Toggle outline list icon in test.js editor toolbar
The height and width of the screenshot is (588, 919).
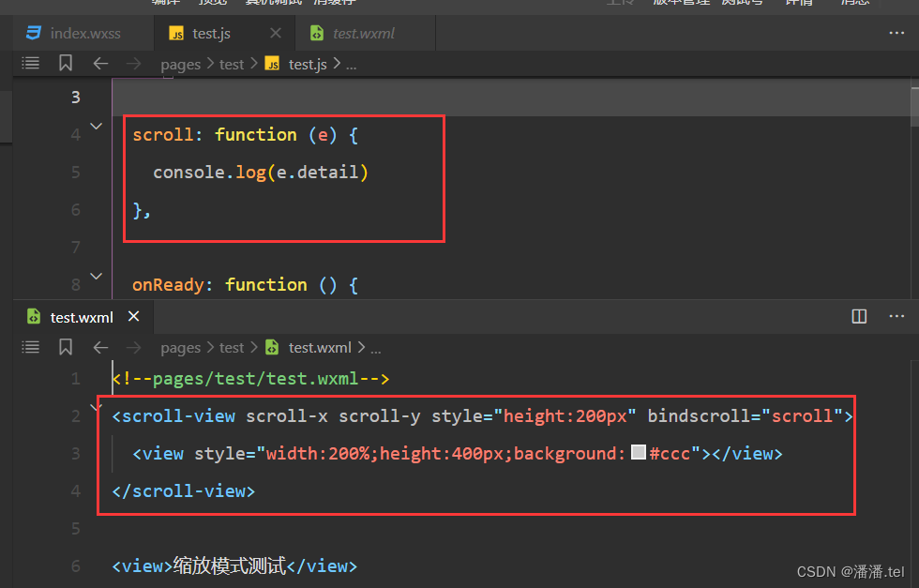30,64
